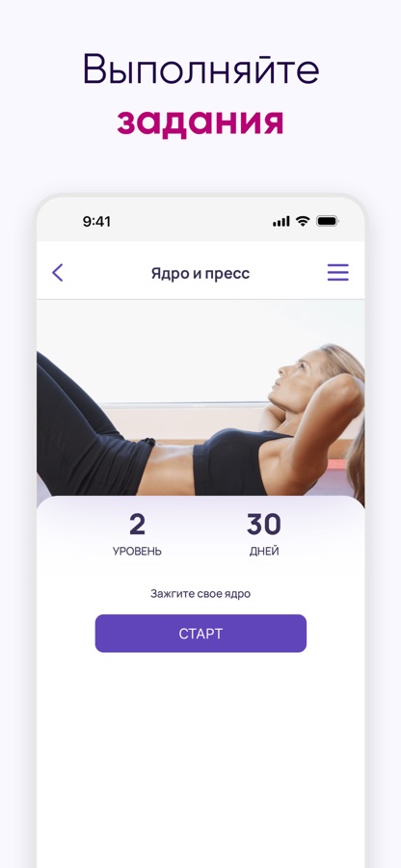Select the 'Ядро и пресс' screen title

(x=200, y=273)
